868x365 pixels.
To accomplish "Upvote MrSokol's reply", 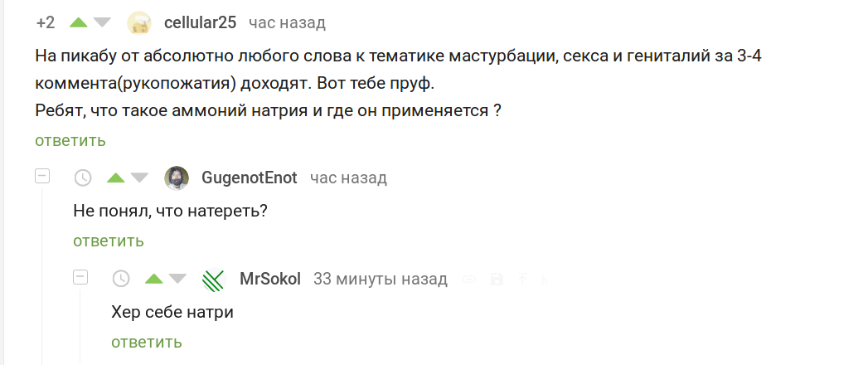I will click(154, 279).
